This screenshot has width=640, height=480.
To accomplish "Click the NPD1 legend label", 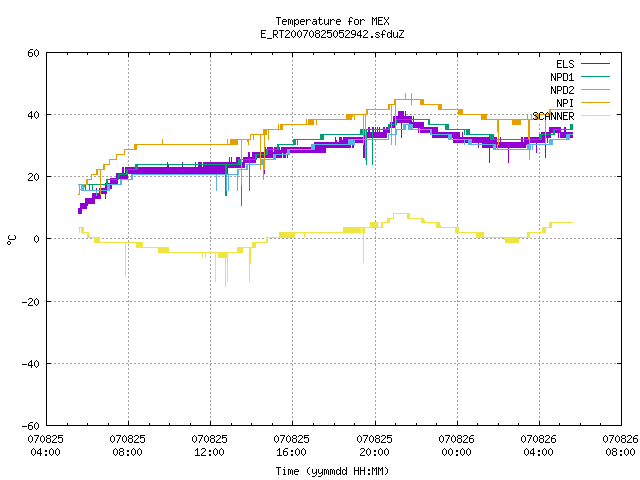I will [562, 77].
